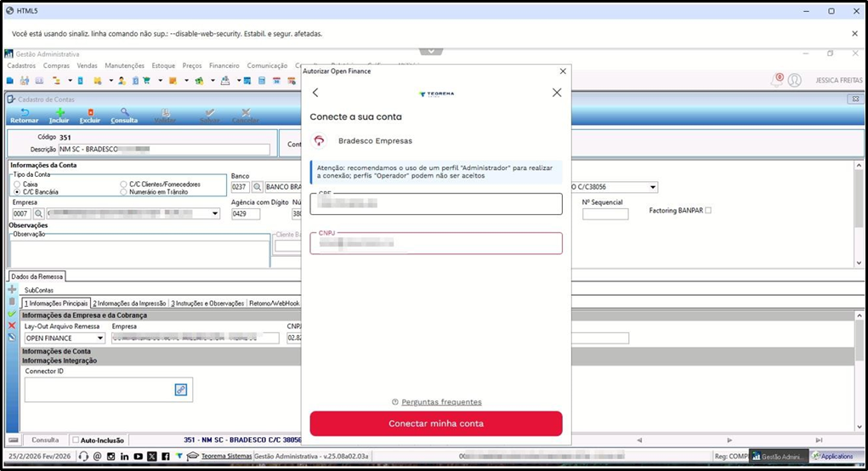Click the @ email icon in status bar

tap(98, 457)
